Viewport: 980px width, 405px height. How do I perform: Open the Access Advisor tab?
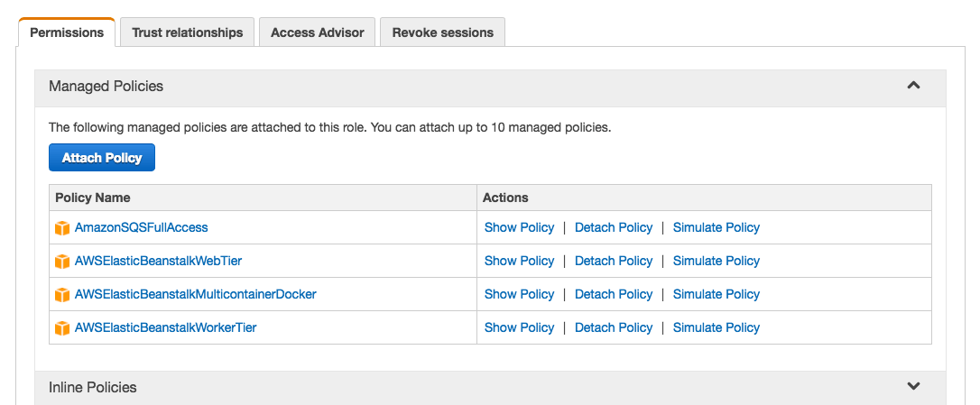[317, 32]
